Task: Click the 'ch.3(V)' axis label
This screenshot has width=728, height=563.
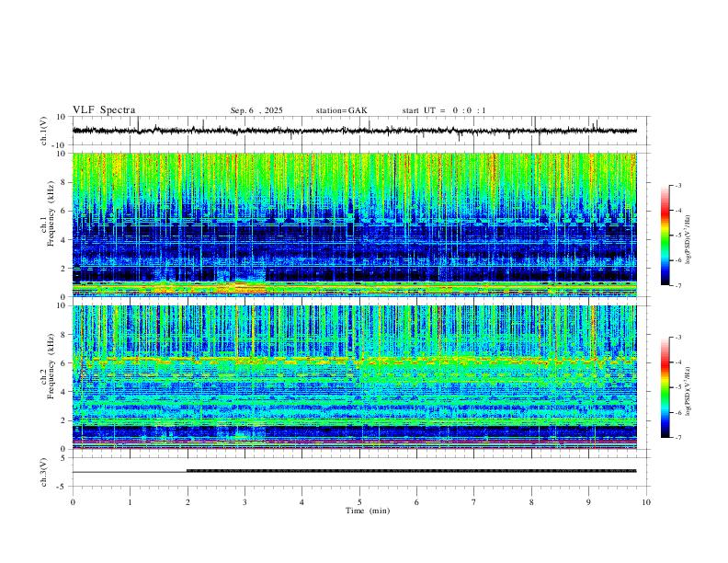Action: 44,473
